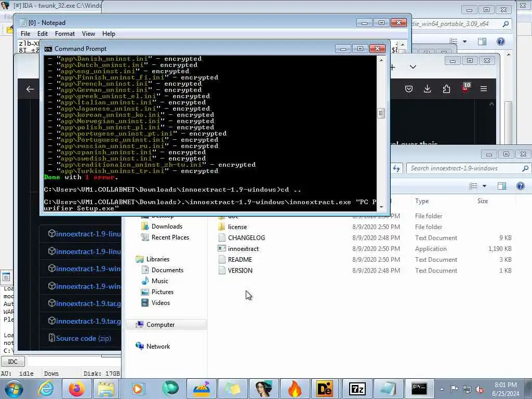Toggle preview pane in innoextract Explorer window

pyautogui.click(x=502, y=186)
